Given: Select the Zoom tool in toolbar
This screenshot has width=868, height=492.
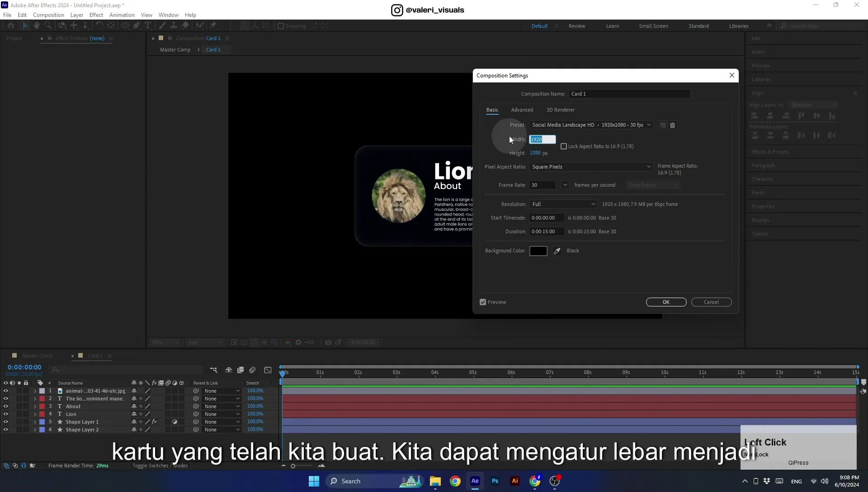Looking at the screenshot, I should tap(48, 26).
